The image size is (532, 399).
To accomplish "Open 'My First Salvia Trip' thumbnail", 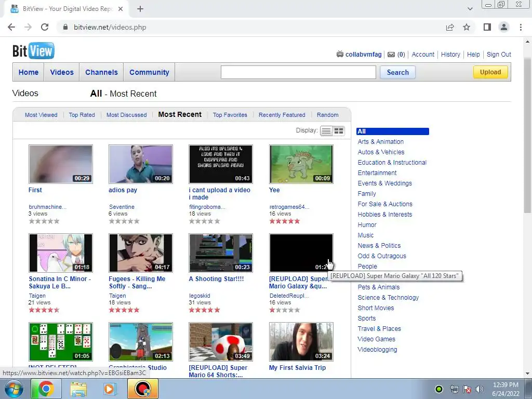I will 301,342.
